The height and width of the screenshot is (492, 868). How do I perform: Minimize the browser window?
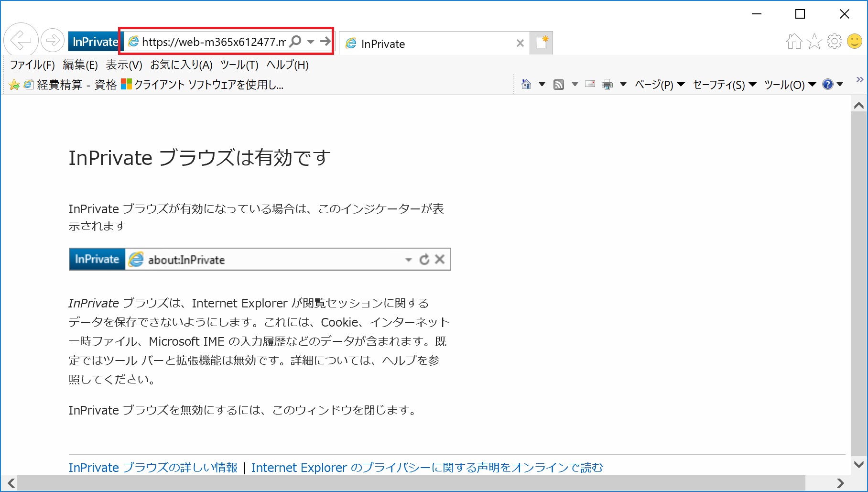[x=757, y=14]
